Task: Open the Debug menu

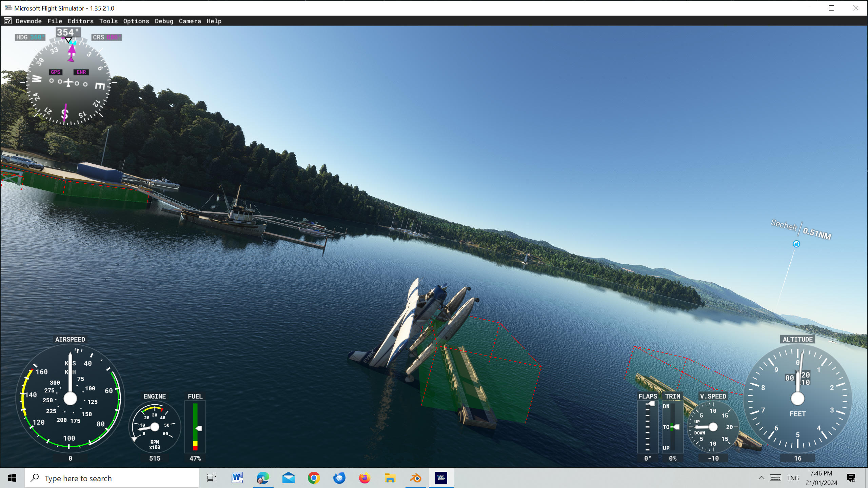Action: click(164, 21)
